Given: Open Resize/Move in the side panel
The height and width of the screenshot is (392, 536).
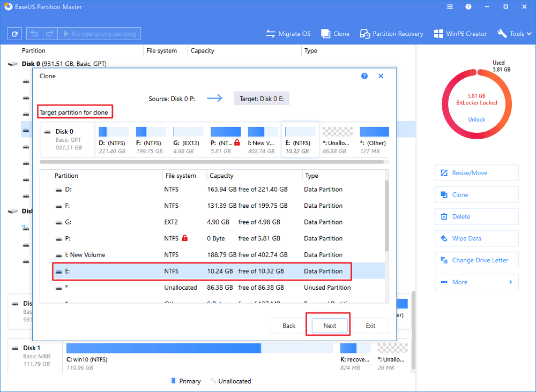Looking at the screenshot, I should click(477, 173).
